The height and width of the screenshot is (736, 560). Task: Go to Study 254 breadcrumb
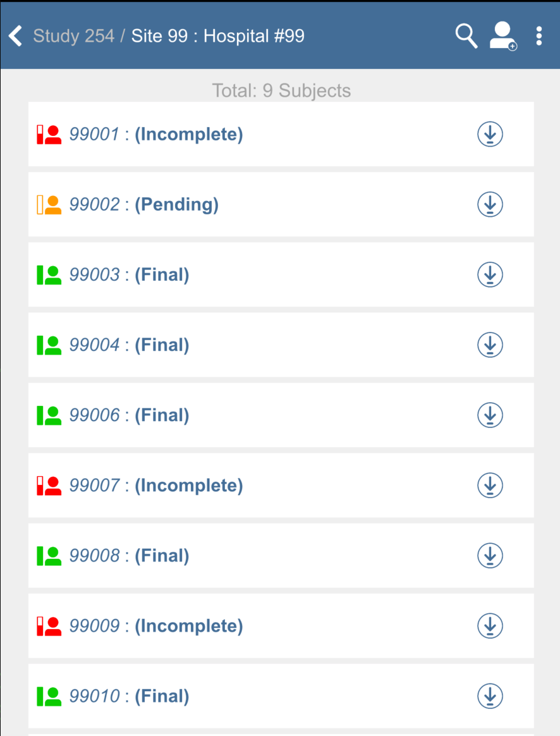pos(73,36)
